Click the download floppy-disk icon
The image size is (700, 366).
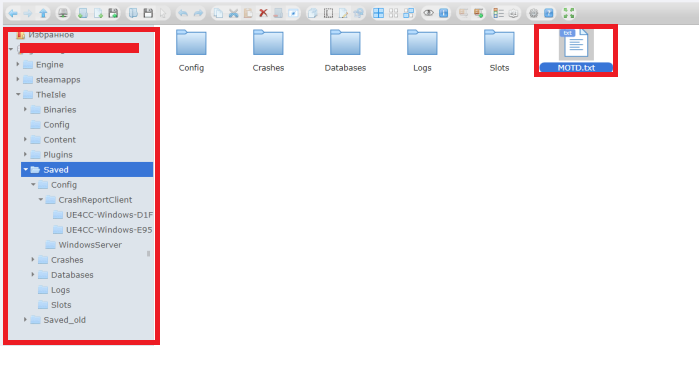pyautogui.click(x=148, y=13)
